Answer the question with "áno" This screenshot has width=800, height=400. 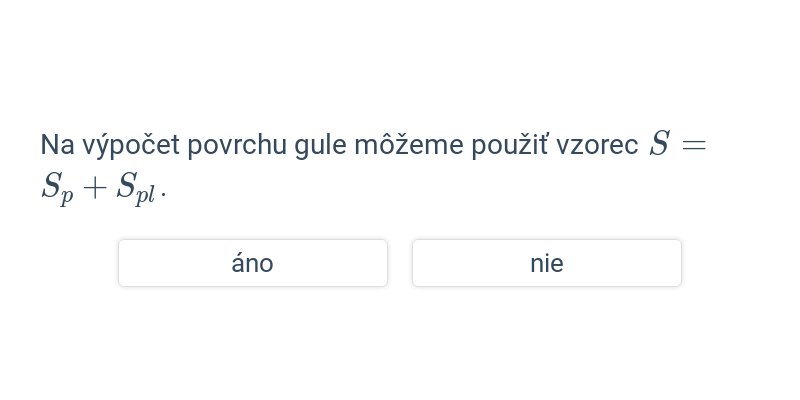coord(253,263)
